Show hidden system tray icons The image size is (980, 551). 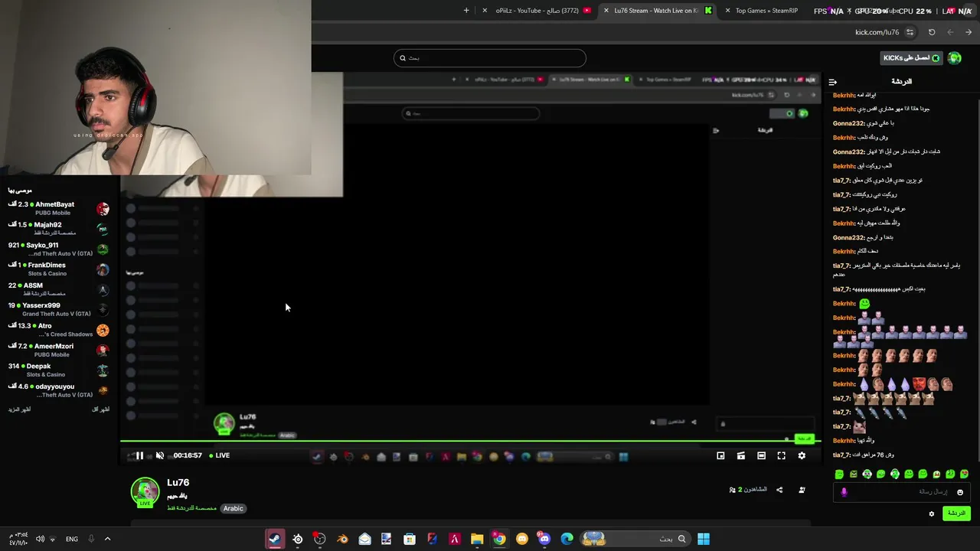[x=107, y=539]
